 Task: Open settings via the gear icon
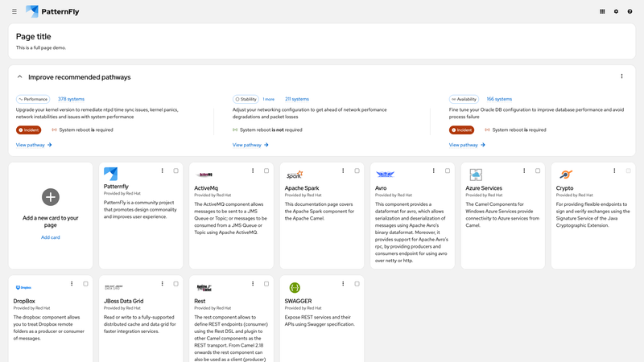pyautogui.click(x=616, y=11)
